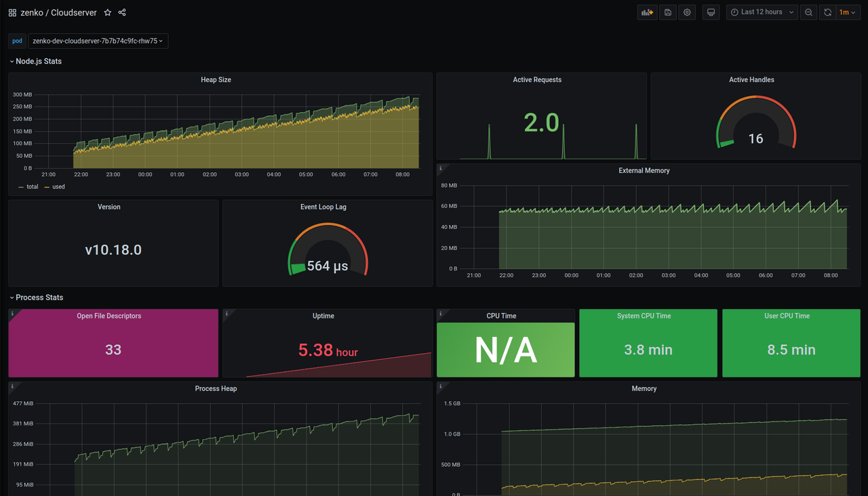
Task: Share the dashboard via share icon
Action: tap(122, 12)
